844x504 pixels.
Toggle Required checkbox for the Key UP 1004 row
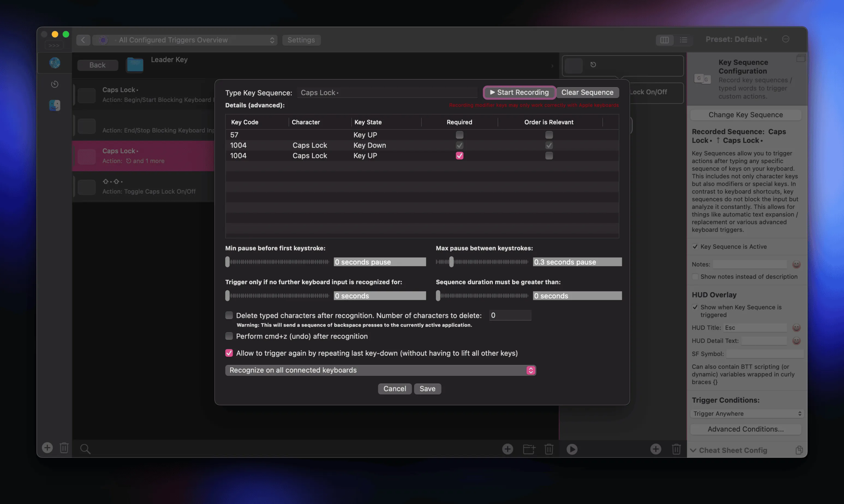(x=459, y=156)
